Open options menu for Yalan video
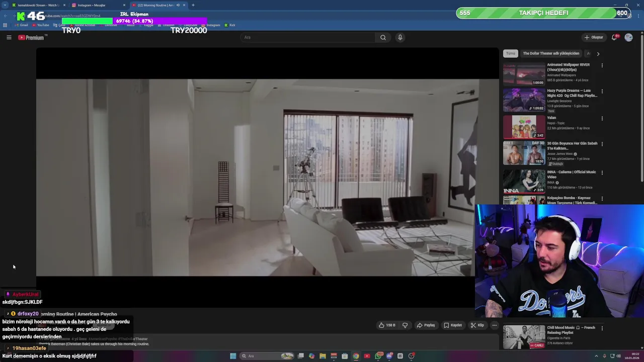 pyautogui.click(x=602, y=119)
